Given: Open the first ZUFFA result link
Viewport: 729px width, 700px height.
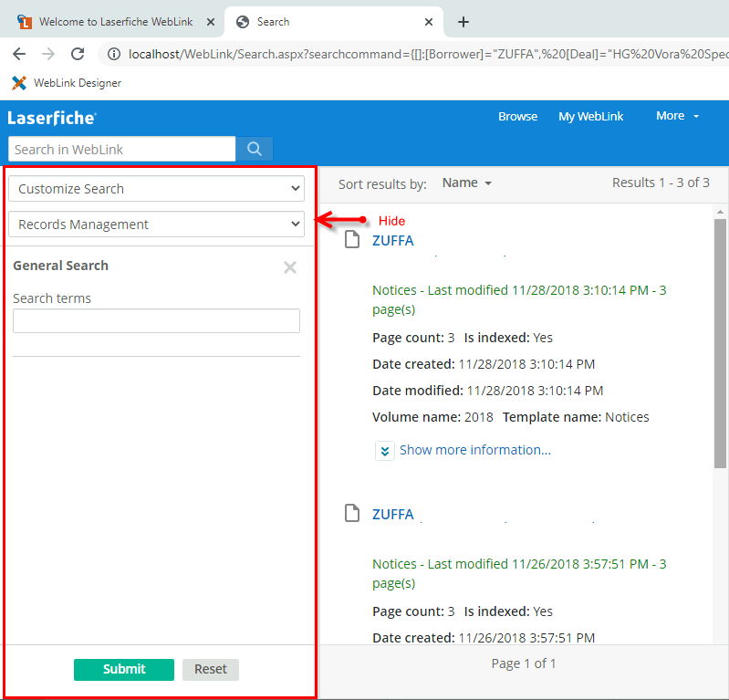Looking at the screenshot, I should pos(393,240).
